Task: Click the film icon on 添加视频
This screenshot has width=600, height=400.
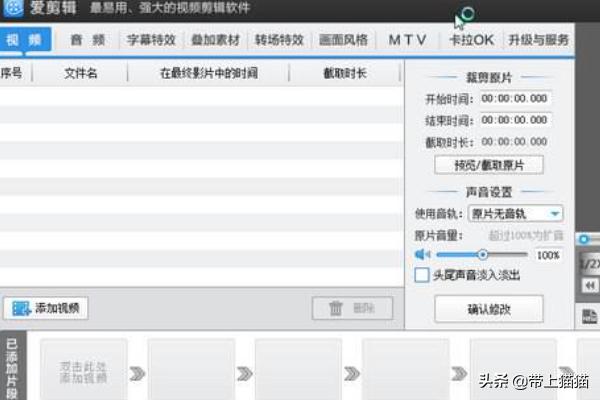Action: [x=20, y=309]
